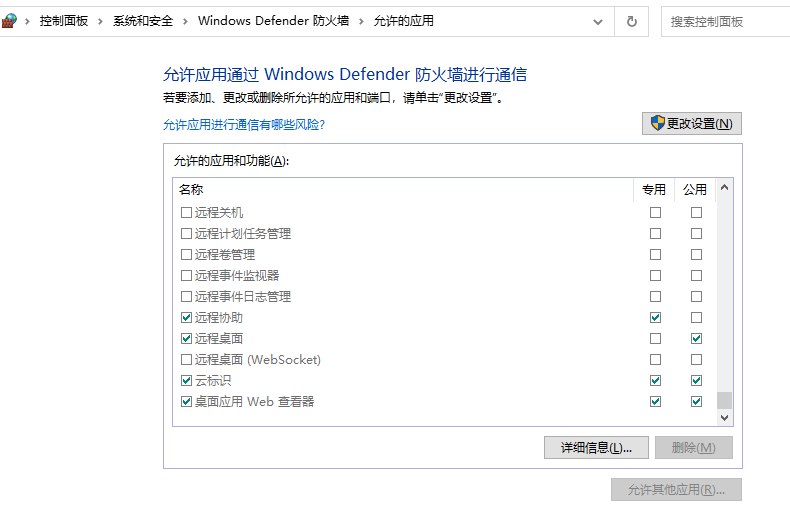Check 专用 checkbox for 远程事件监视器
Viewport: 790px width, 519px height.
click(655, 276)
